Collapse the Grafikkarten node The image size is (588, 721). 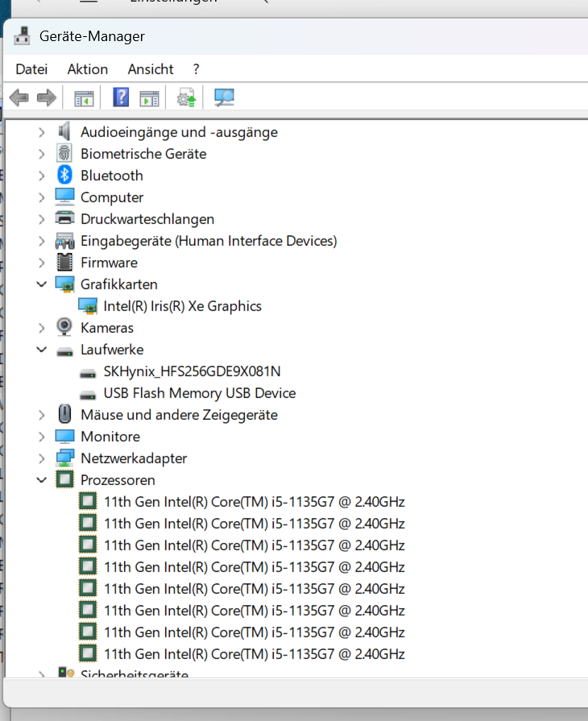[41, 284]
